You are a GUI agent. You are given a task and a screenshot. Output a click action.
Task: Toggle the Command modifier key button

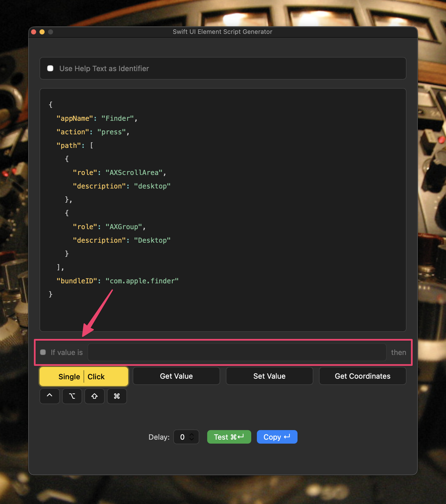point(117,396)
